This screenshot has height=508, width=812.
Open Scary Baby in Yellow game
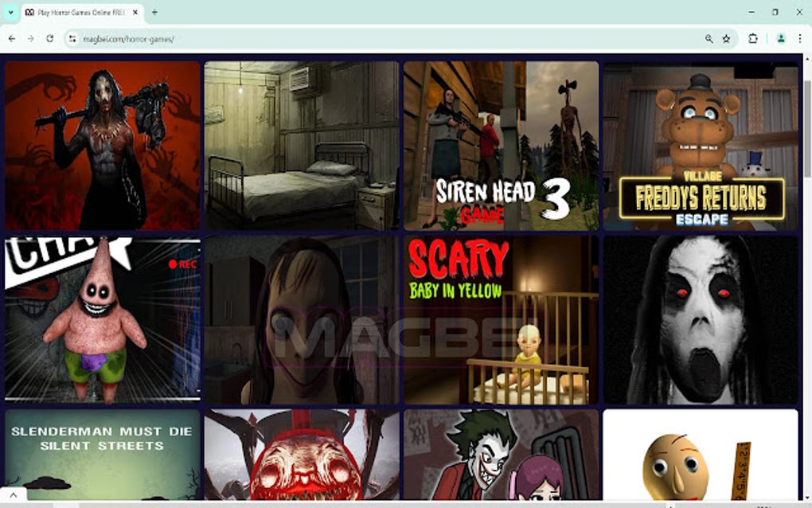point(502,319)
